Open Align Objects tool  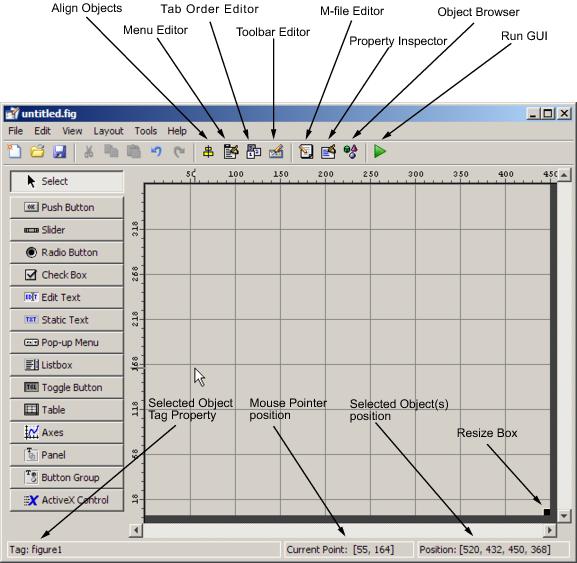(208, 151)
